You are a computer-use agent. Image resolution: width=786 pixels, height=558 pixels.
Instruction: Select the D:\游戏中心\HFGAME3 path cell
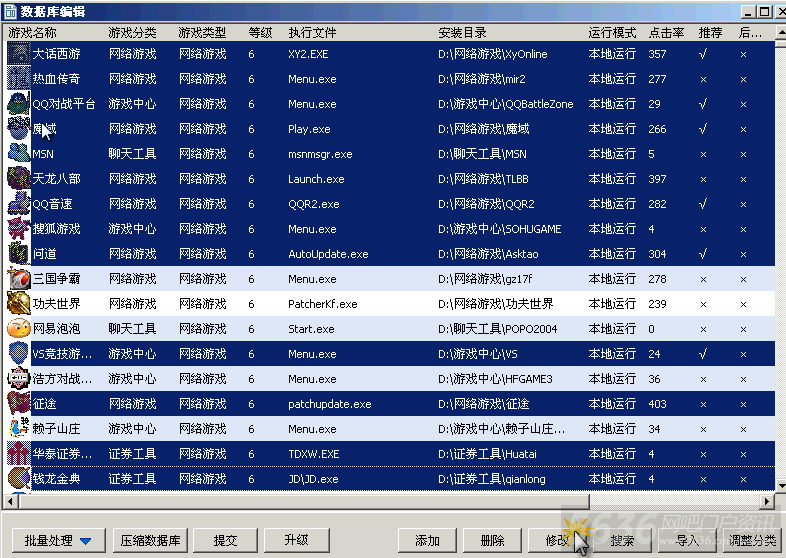click(x=495, y=379)
